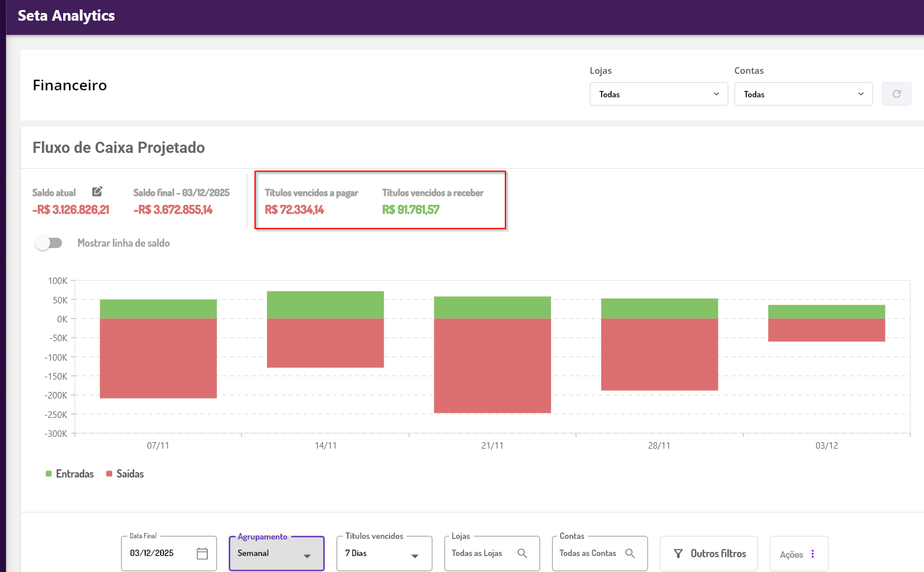Click the Todas as Contas search field
Viewport: 924px width, 572px height.
tap(600, 553)
